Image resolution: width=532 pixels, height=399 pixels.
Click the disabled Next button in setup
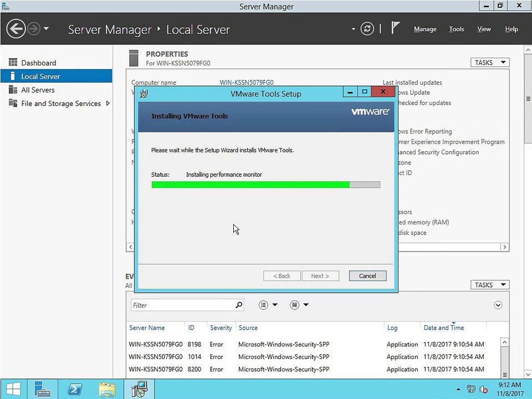point(320,276)
